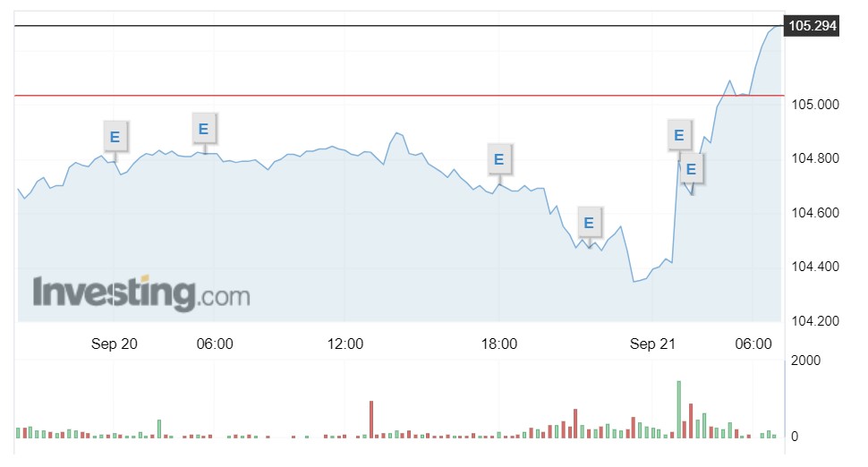Image resolution: width=868 pixels, height=467 pixels.
Task: Click the 104.200 price axis label
Action: click(x=815, y=321)
